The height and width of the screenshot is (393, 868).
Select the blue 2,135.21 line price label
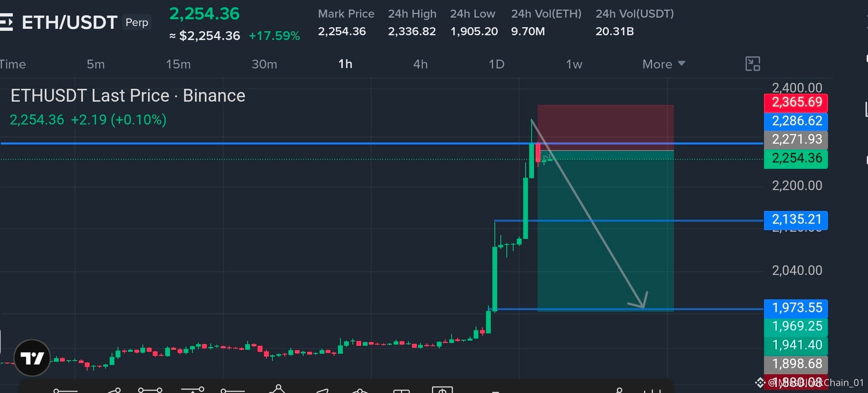click(x=796, y=220)
